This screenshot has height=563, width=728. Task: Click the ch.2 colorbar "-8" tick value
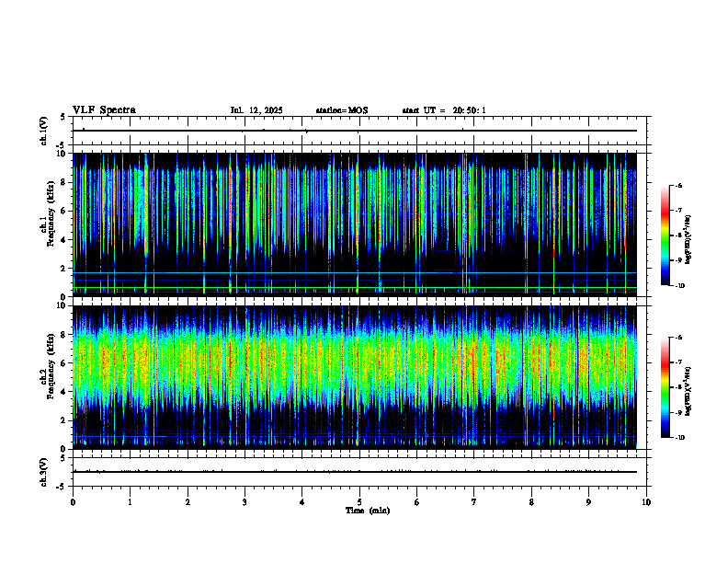coord(678,387)
